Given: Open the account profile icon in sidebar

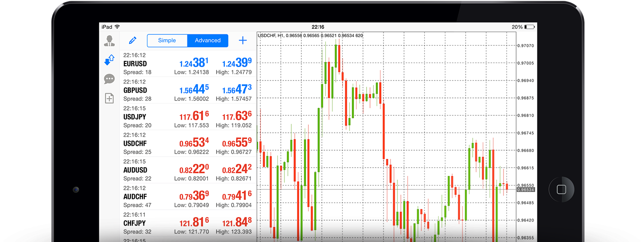Looking at the screenshot, I should click(109, 41).
